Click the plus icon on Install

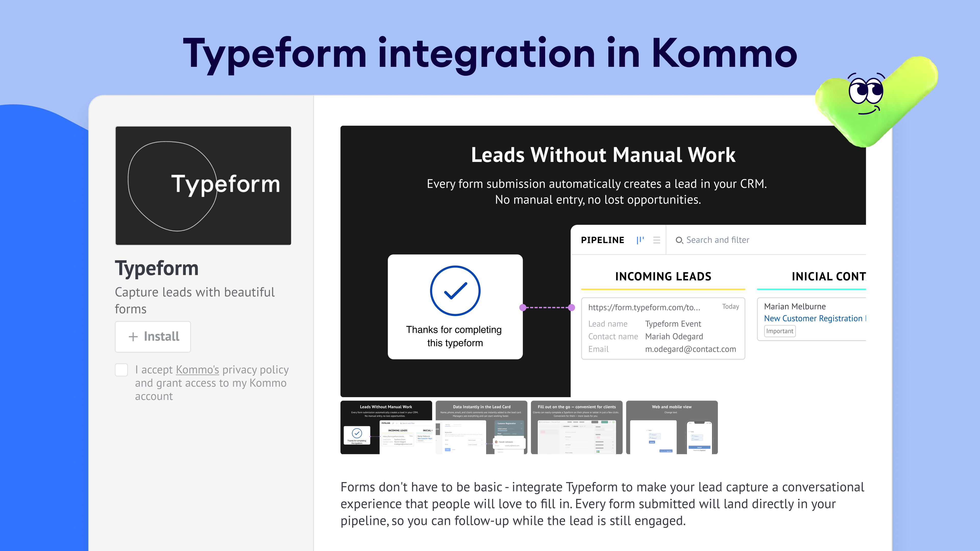[x=133, y=337]
